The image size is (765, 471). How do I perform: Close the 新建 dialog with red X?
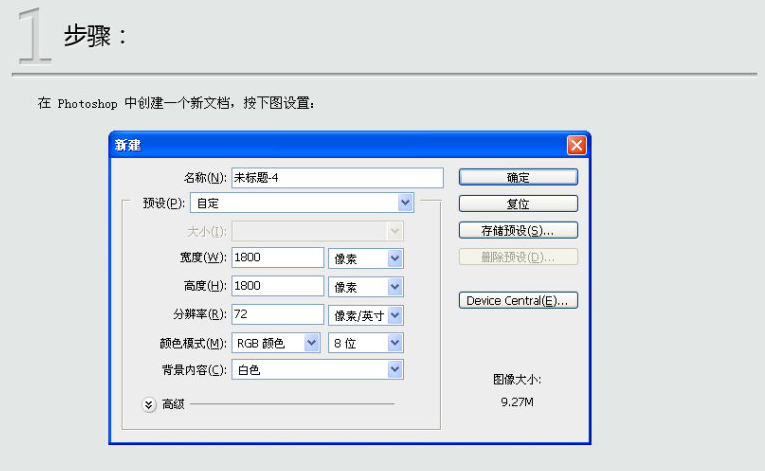coord(576,145)
